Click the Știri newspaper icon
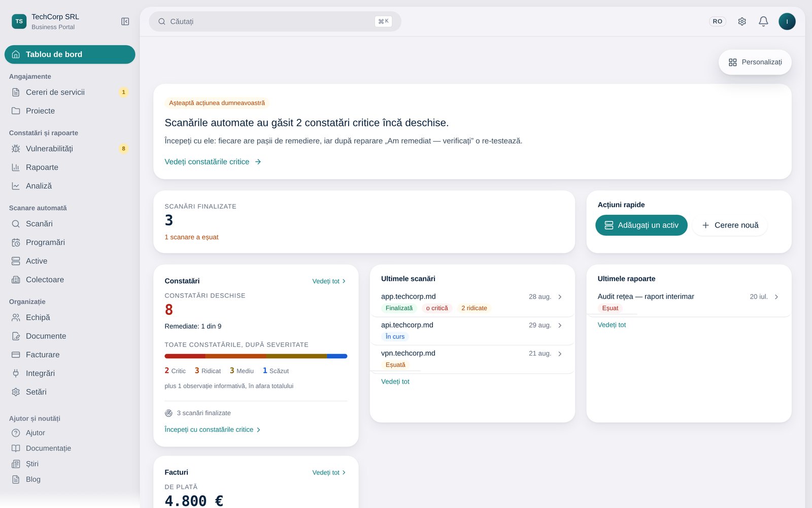 coord(16,464)
